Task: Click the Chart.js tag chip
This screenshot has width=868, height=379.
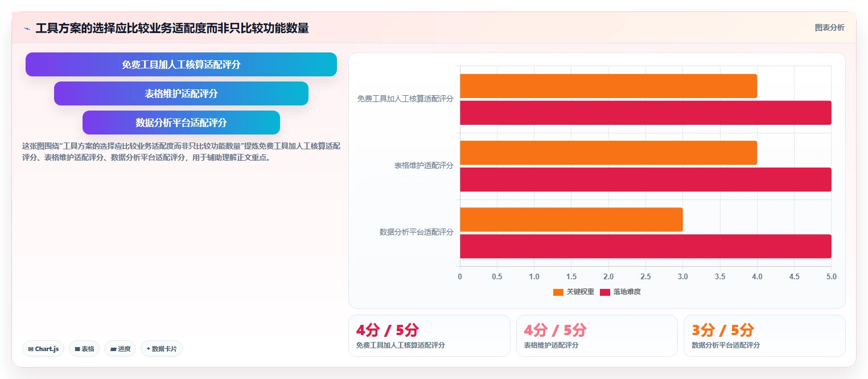Action: (x=43, y=349)
